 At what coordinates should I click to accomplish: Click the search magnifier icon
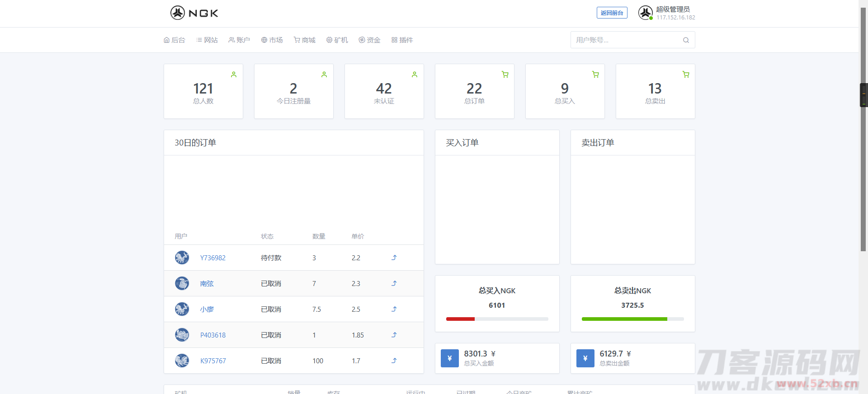pyautogui.click(x=686, y=40)
